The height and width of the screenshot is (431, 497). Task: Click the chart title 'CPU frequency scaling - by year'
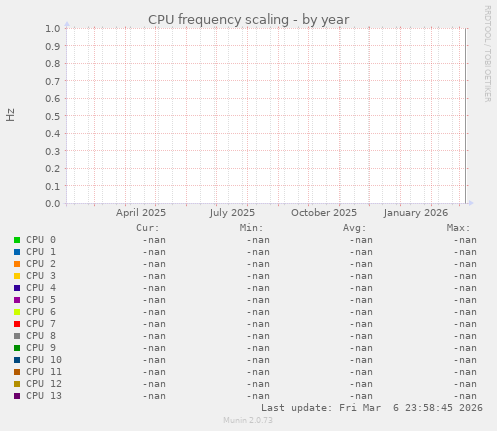pyautogui.click(x=249, y=20)
